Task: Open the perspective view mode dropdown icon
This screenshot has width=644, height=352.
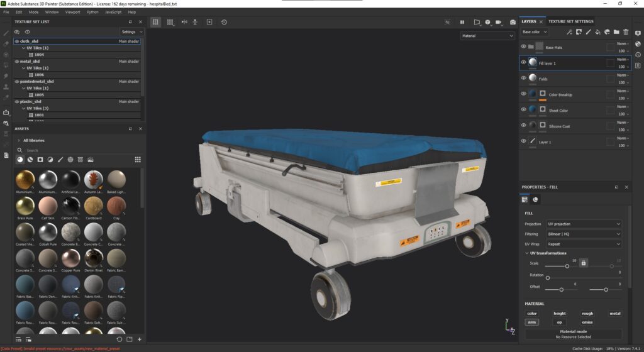Action: (477, 22)
